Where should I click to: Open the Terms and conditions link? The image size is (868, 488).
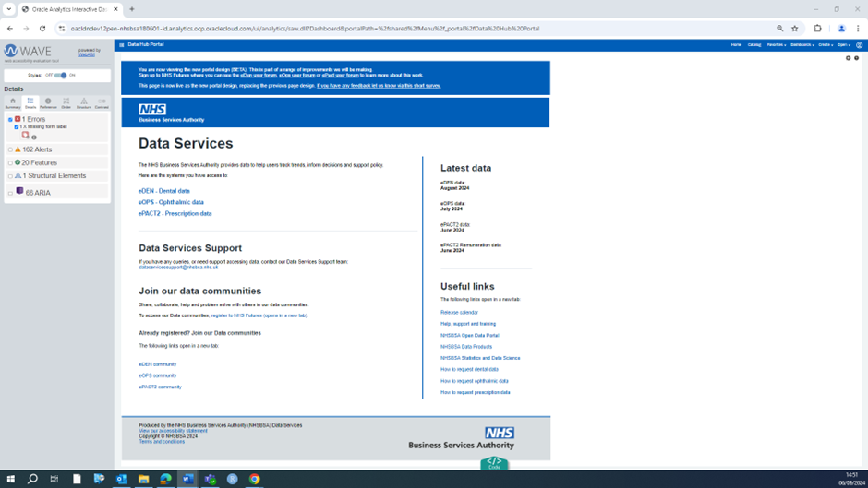[x=162, y=442]
